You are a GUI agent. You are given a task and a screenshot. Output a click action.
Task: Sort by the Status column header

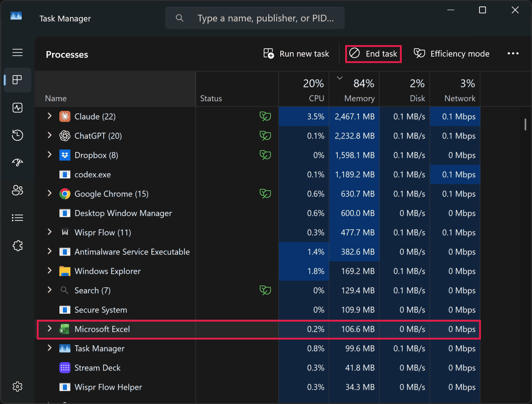point(237,89)
